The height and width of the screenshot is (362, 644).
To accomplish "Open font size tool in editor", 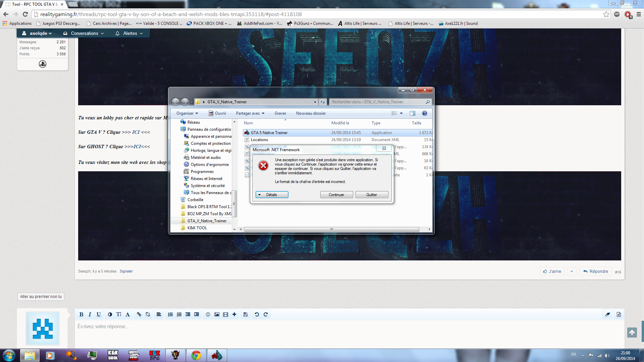I will (119, 314).
